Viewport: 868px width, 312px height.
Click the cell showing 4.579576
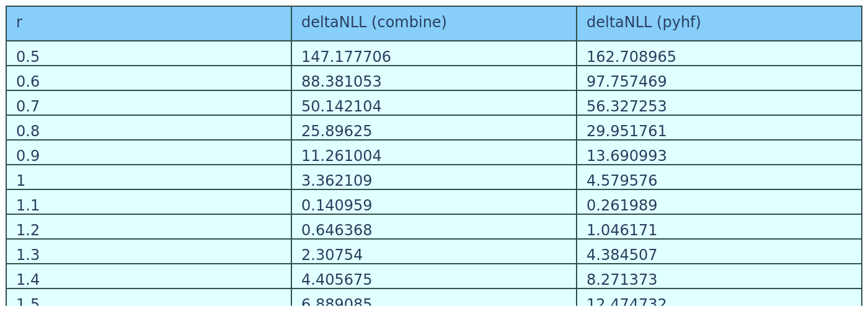tap(719, 177)
